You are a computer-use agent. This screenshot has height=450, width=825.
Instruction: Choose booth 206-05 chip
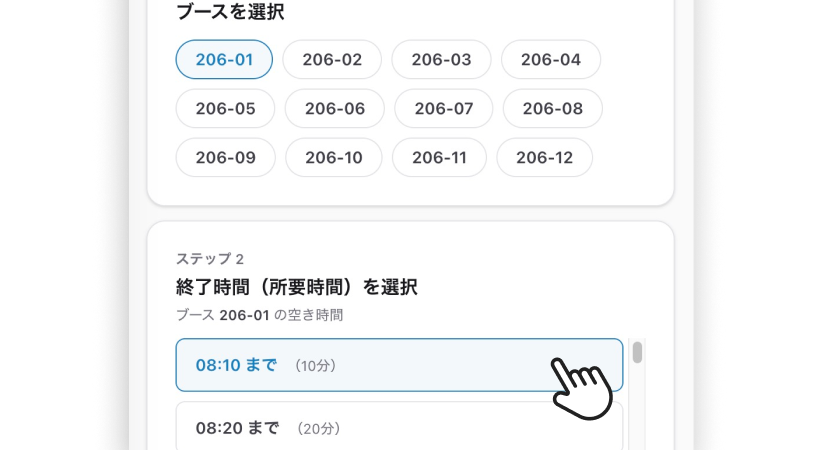click(x=225, y=108)
